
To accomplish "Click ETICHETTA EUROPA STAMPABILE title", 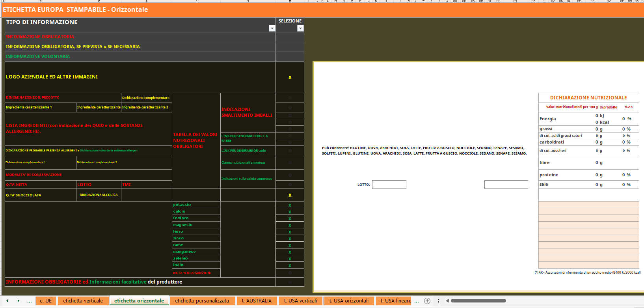I will (75, 9).
